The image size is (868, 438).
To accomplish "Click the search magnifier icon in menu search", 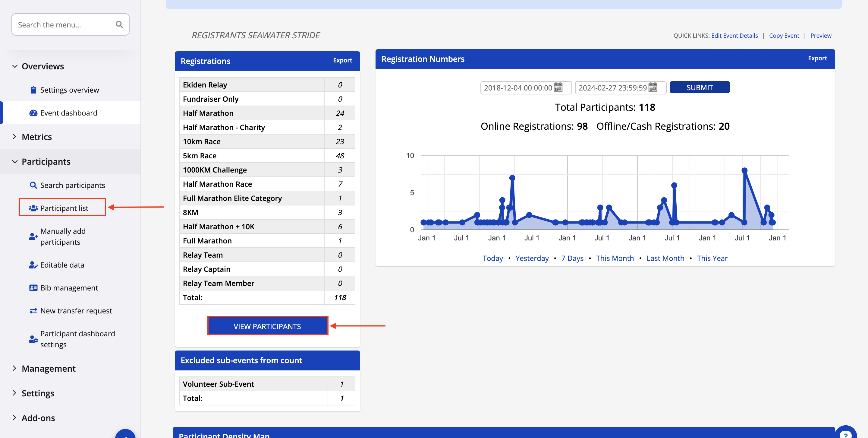I will (x=119, y=24).
